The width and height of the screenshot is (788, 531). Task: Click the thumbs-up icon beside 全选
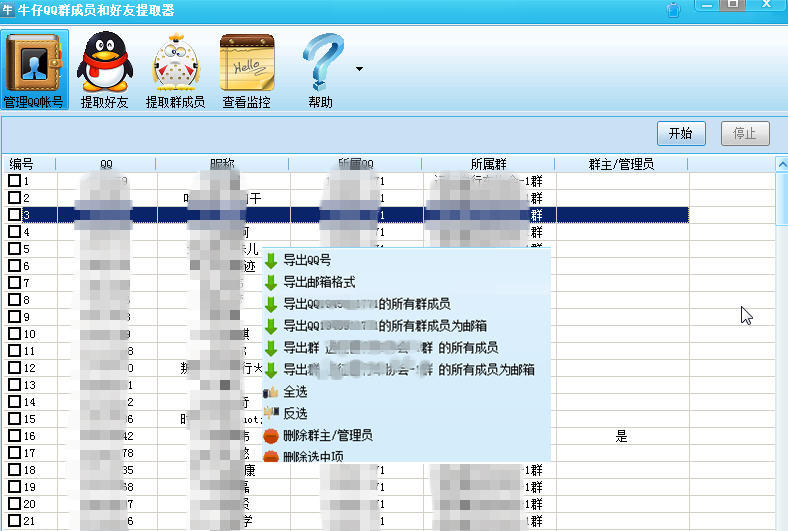271,392
